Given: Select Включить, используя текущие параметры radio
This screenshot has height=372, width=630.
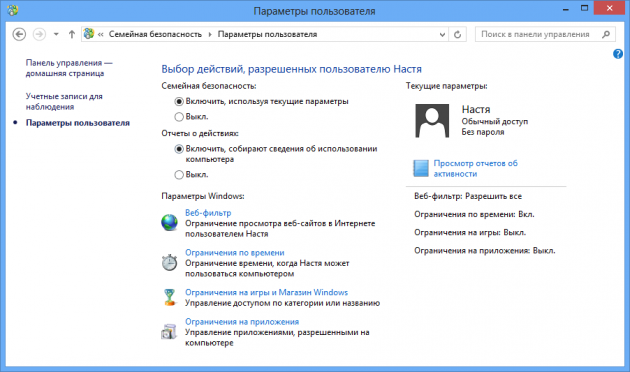Looking at the screenshot, I should pyautogui.click(x=179, y=102).
